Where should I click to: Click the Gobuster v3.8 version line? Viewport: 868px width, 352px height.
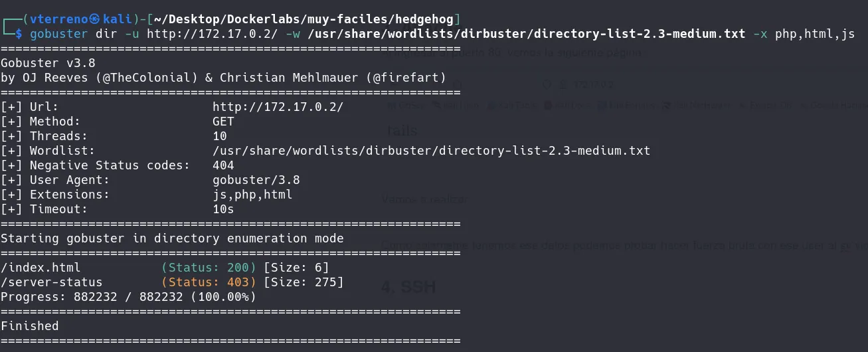click(x=48, y=63)
